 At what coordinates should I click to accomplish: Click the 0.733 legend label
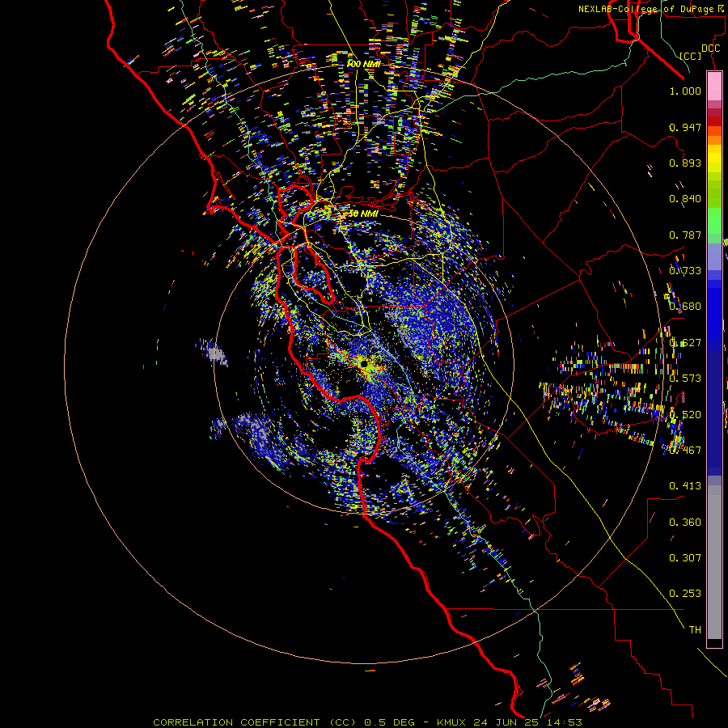(x=685, y=271)
